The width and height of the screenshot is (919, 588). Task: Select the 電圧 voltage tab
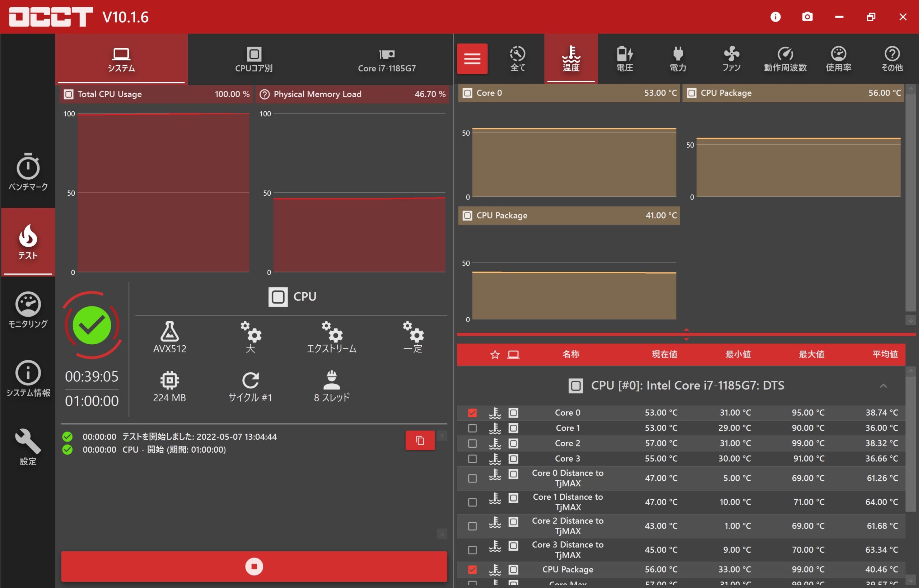[x=625, y=59]
